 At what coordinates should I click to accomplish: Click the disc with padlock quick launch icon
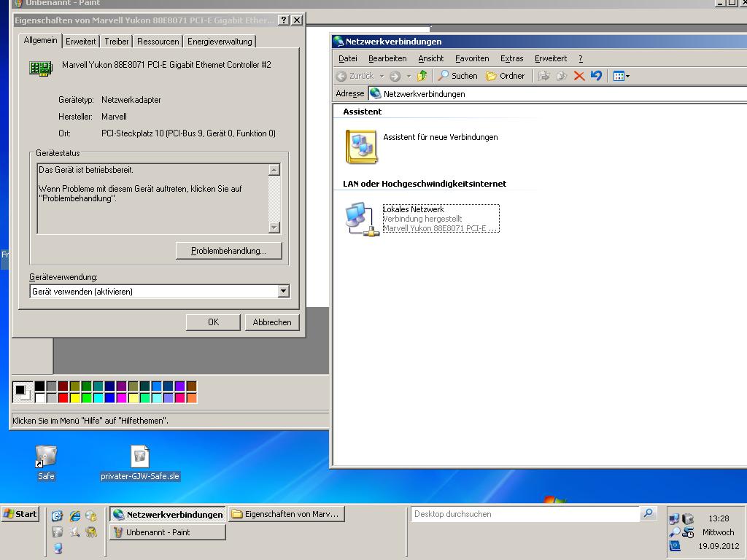pos(91,516)
